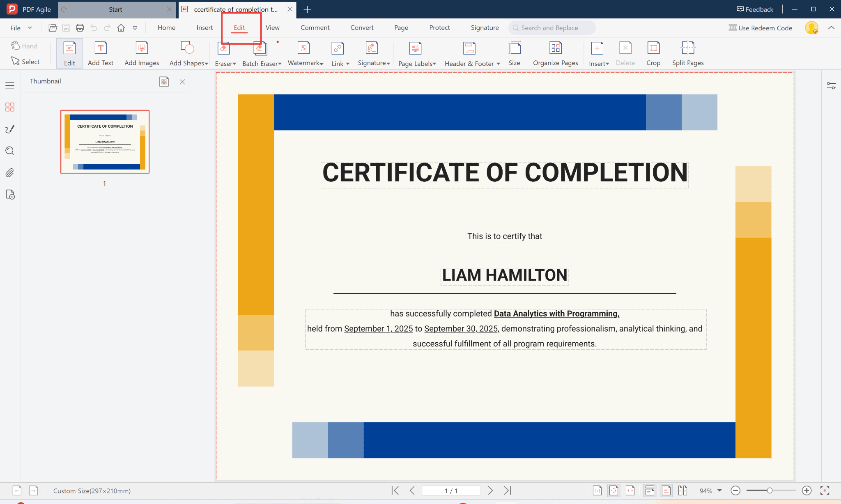The width and height of the screenshot is (841, 504).
Task: Open the attachments sidebar paperclip icon
Action: 10,173
